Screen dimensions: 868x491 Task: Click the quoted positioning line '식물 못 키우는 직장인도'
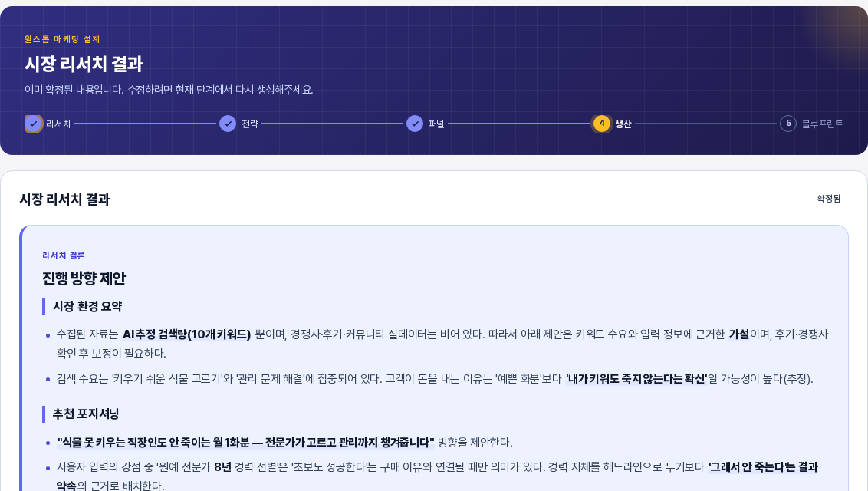point(246,443)
